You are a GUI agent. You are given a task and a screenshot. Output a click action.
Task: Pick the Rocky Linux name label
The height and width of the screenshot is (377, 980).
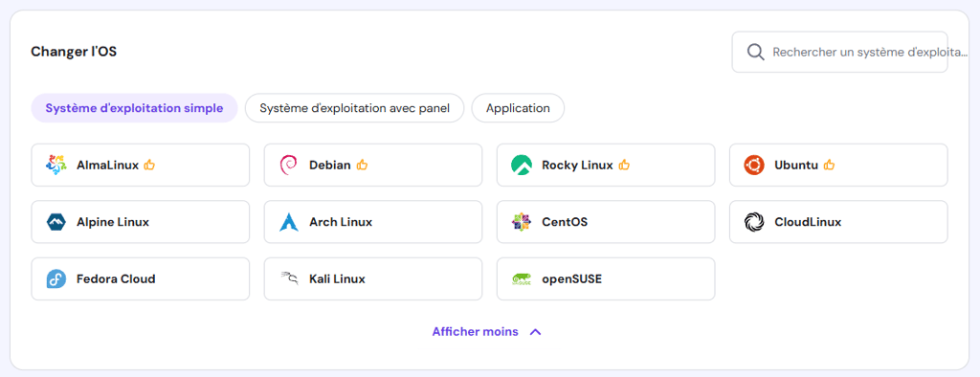[x=577, y=166]
